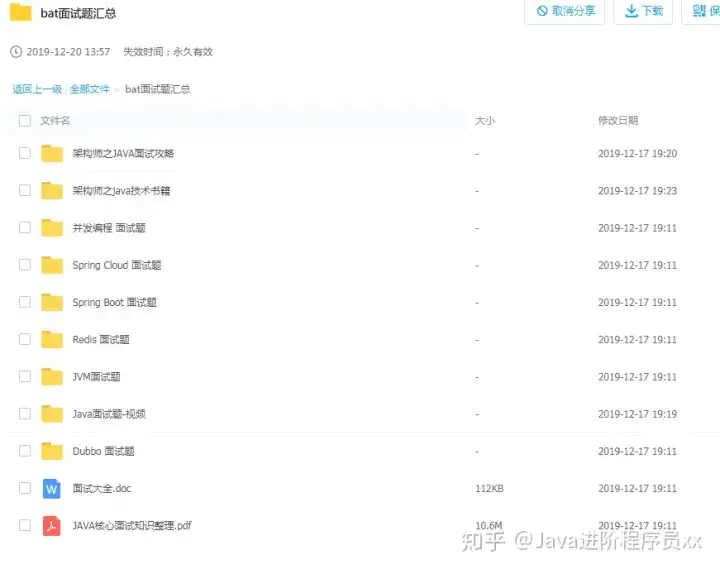Click bat面试题汇总 breadcrumb text
The height and width of the screenshot is (569, 720).
tap(158, 89)
